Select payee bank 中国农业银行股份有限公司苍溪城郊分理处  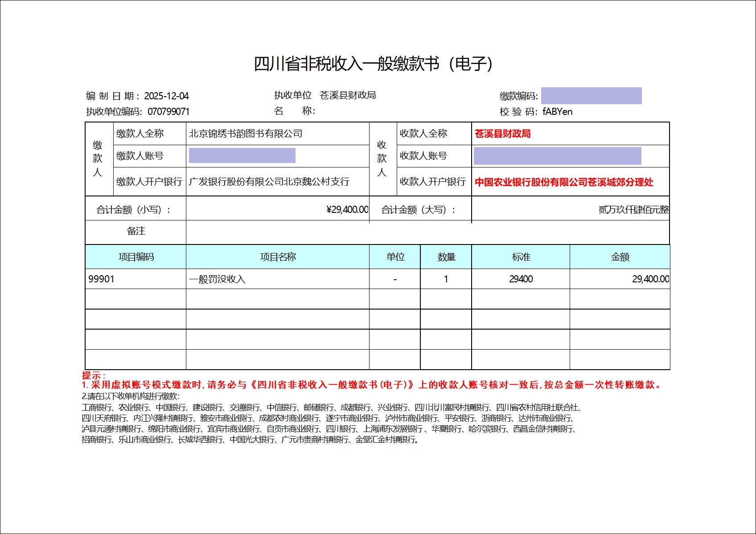(564, 182)
